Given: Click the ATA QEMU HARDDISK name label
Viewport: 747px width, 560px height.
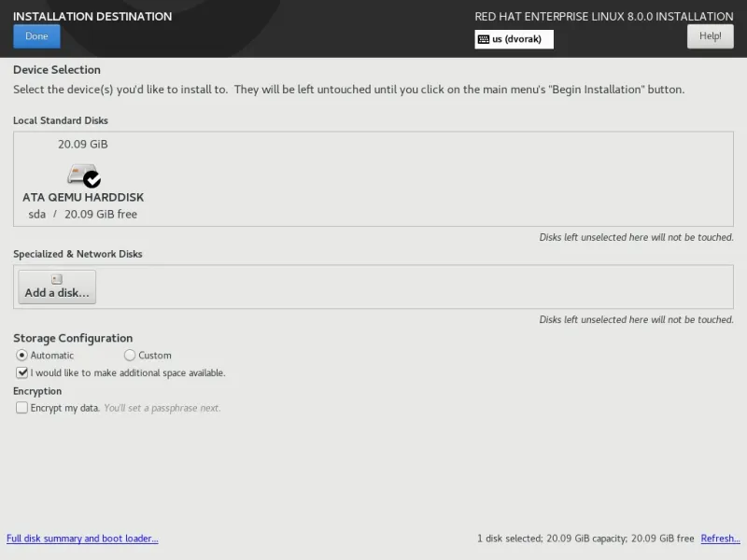Looking at the screenshot, I should coord(83,198).
